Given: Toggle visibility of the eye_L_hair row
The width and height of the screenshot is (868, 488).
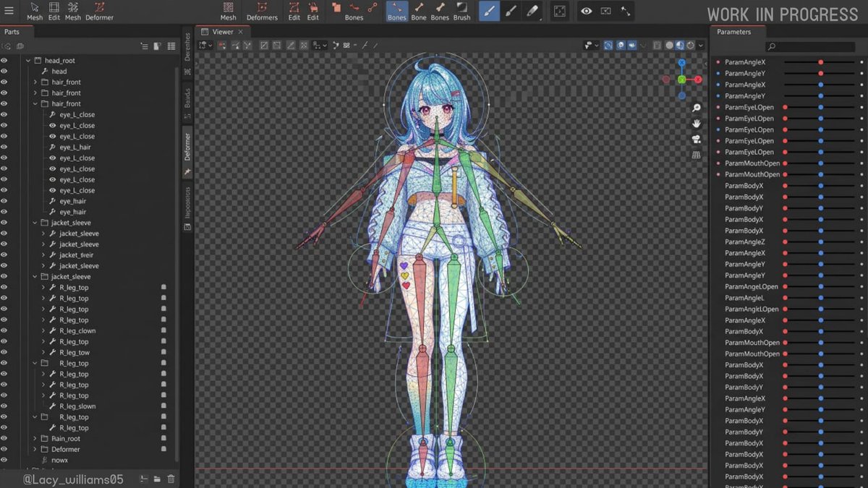Looking at the screenshot, I should coord(4,147).
